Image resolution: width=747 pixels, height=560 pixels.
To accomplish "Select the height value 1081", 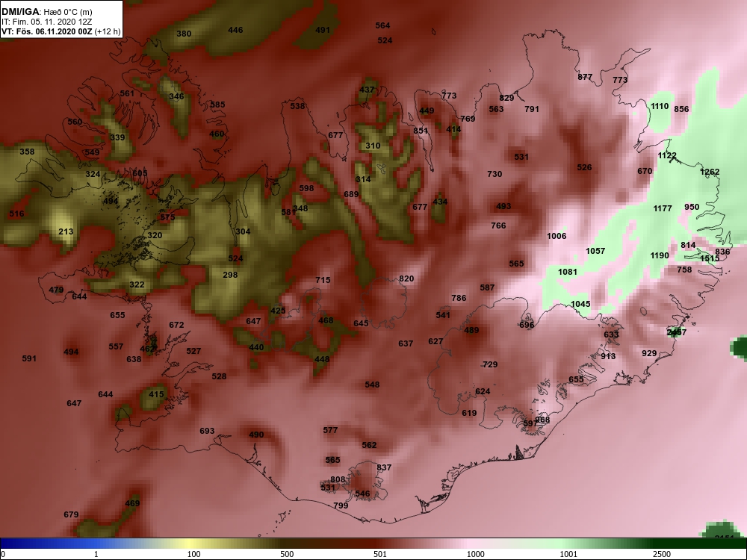I will pos(568,272).
